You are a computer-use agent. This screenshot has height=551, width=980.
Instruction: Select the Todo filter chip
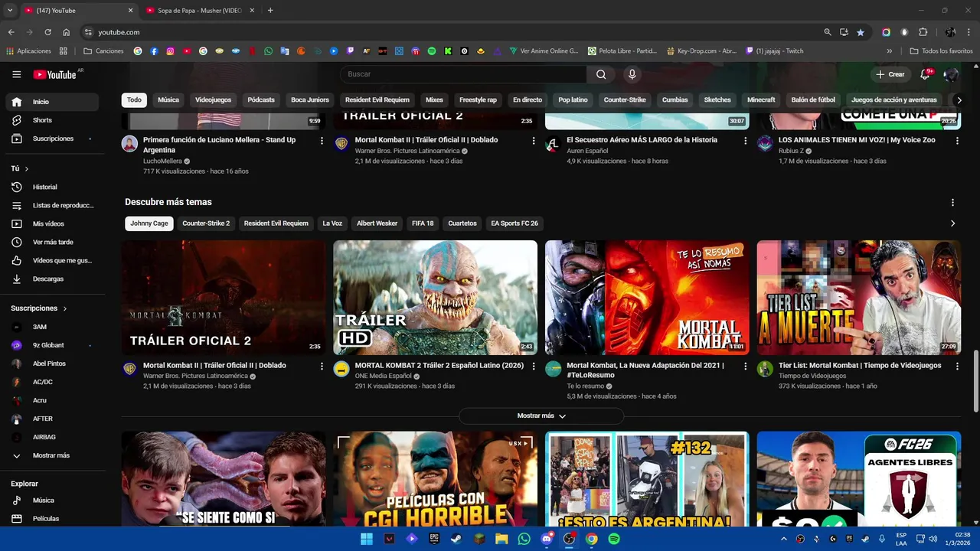(x=134, y=99)
